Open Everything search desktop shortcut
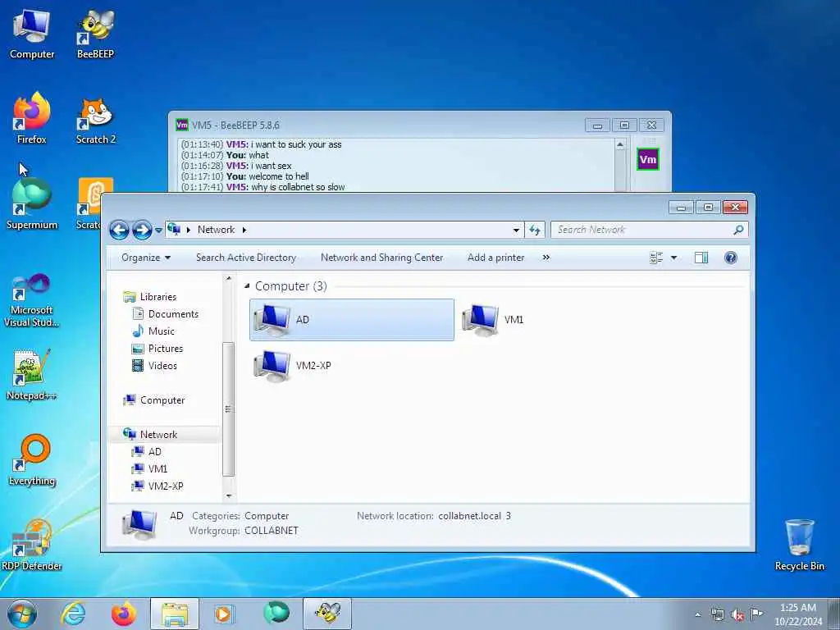The width and height of the screenshot is (840, 630). [32, 460]
